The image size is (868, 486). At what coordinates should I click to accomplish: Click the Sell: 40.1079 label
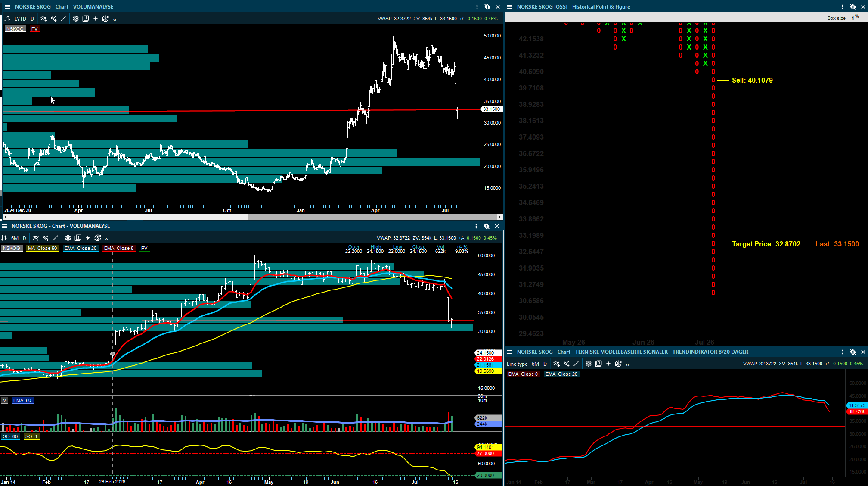(x=752, y=80)
